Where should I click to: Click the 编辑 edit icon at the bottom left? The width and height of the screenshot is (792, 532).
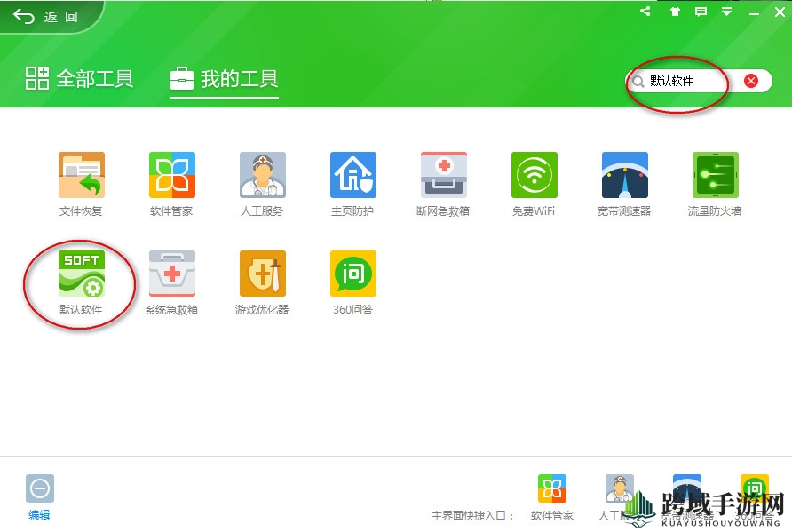(x=40, y=488)
